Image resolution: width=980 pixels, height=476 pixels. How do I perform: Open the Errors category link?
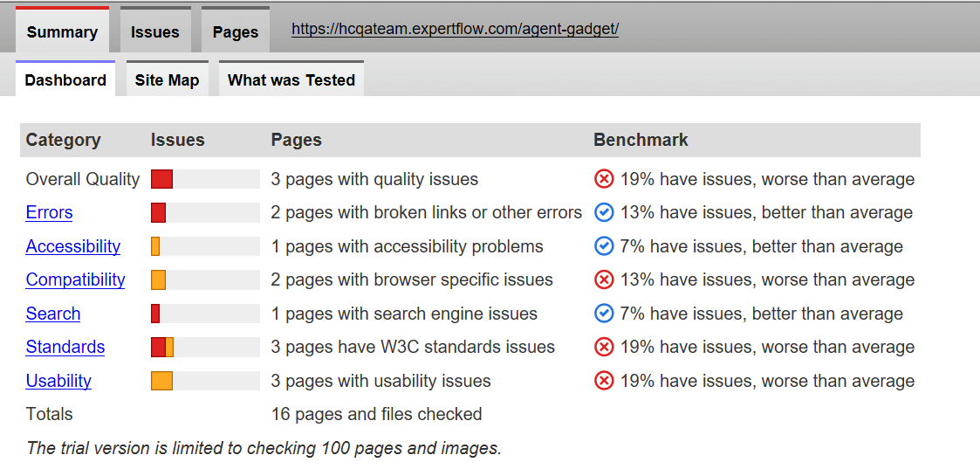[x=49, y=212]
